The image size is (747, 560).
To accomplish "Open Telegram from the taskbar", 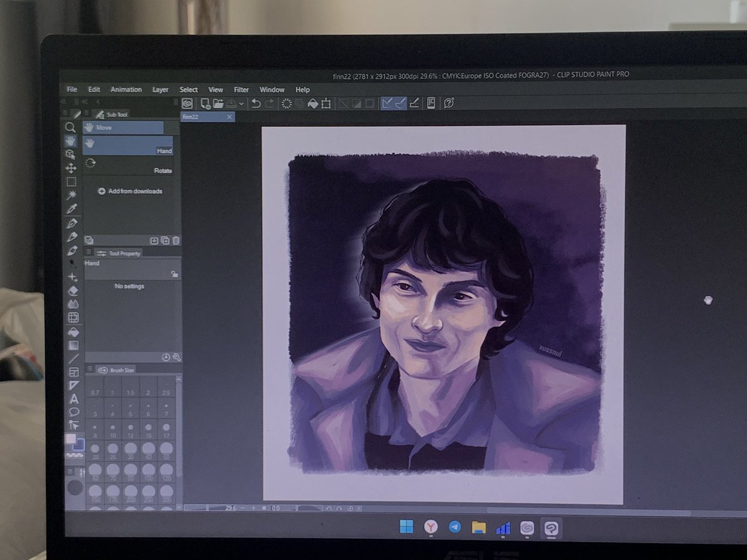I will click(x=455, y=528).
